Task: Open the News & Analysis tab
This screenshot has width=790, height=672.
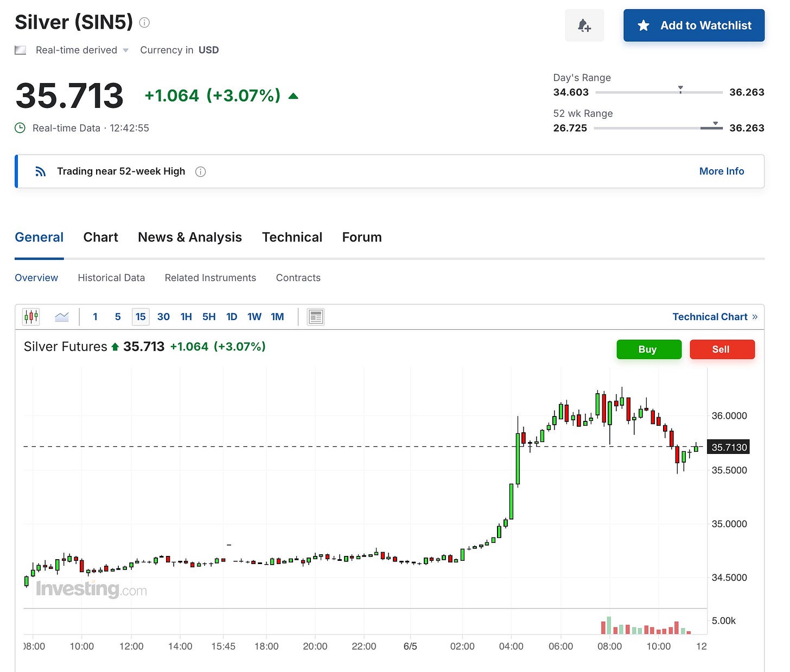Action: (x=190, y=237)
